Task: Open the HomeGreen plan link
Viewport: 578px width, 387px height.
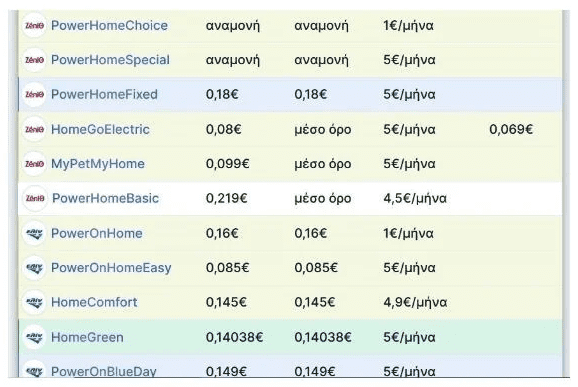Action: tap(87, 337)
